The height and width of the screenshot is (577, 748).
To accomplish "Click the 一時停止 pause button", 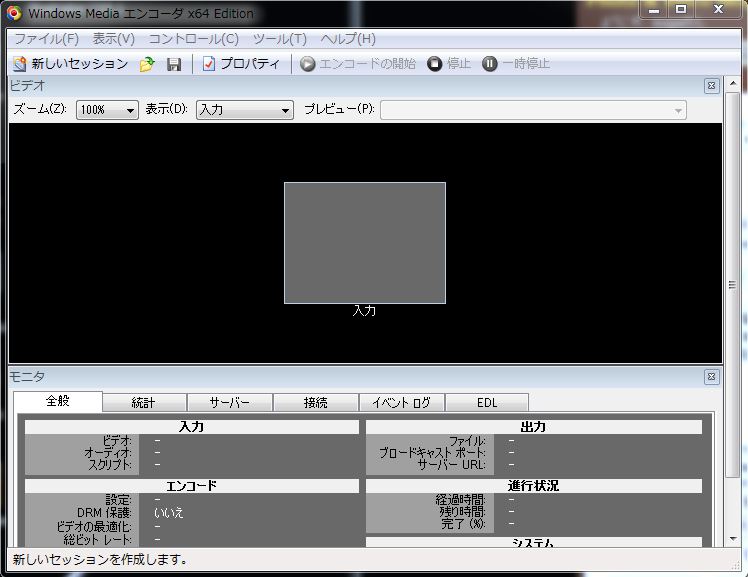I will [x=516, y=63].
